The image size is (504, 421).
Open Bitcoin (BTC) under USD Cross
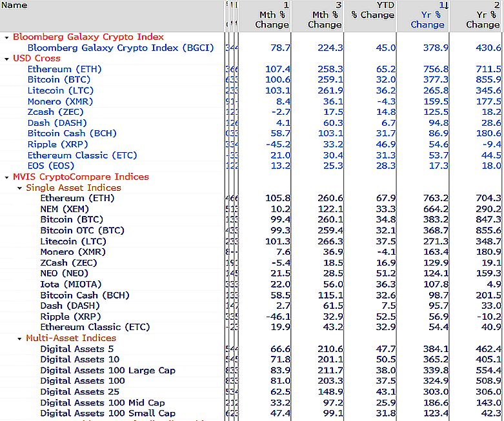point(59,80)
